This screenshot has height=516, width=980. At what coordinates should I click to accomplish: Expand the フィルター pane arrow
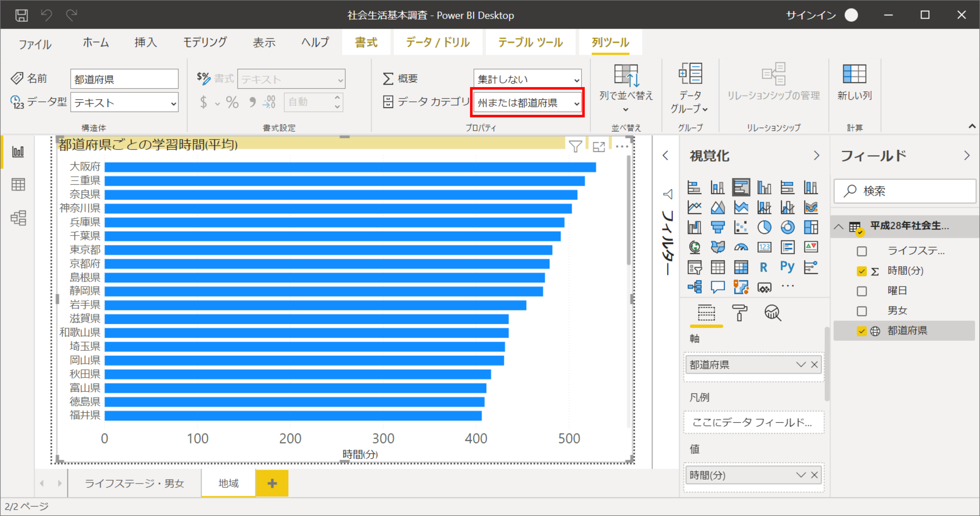coord(665,155)
